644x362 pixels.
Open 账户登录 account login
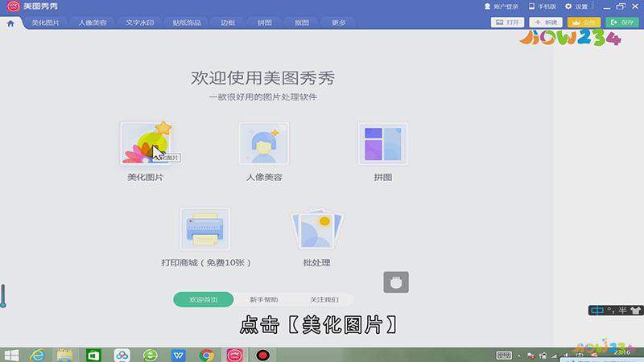501,6
